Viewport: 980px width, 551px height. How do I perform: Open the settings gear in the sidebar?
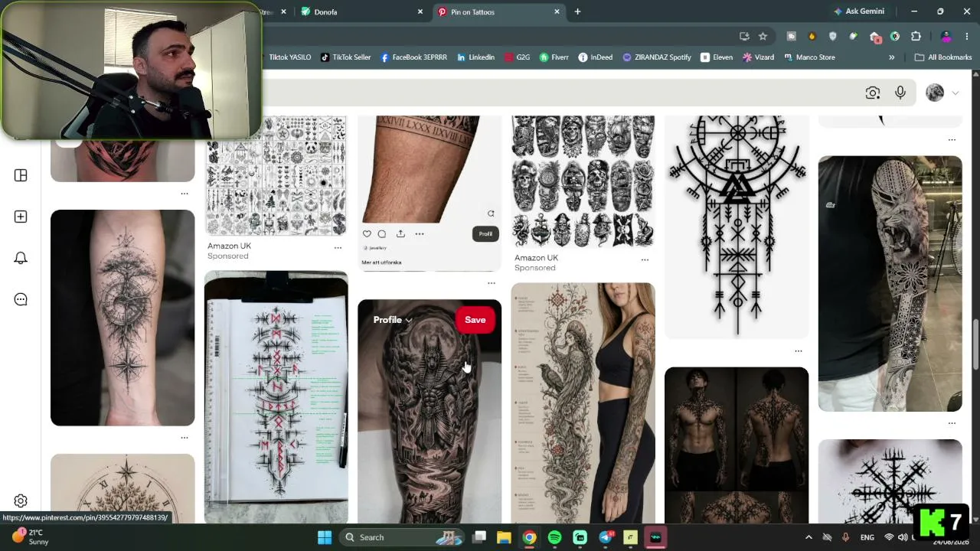pos(21,501)
